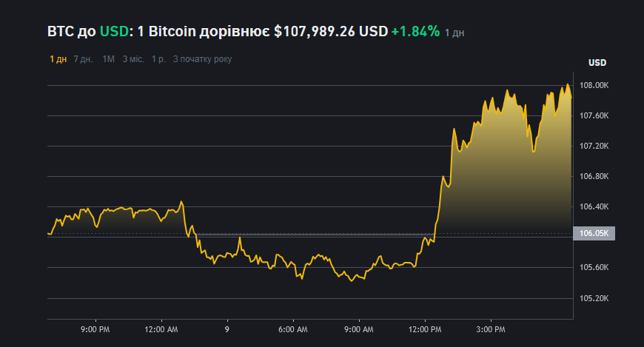This screenshot has height=347, width=644.
Task: Choose the 1 р. range tab
Action: coord(159,59)
